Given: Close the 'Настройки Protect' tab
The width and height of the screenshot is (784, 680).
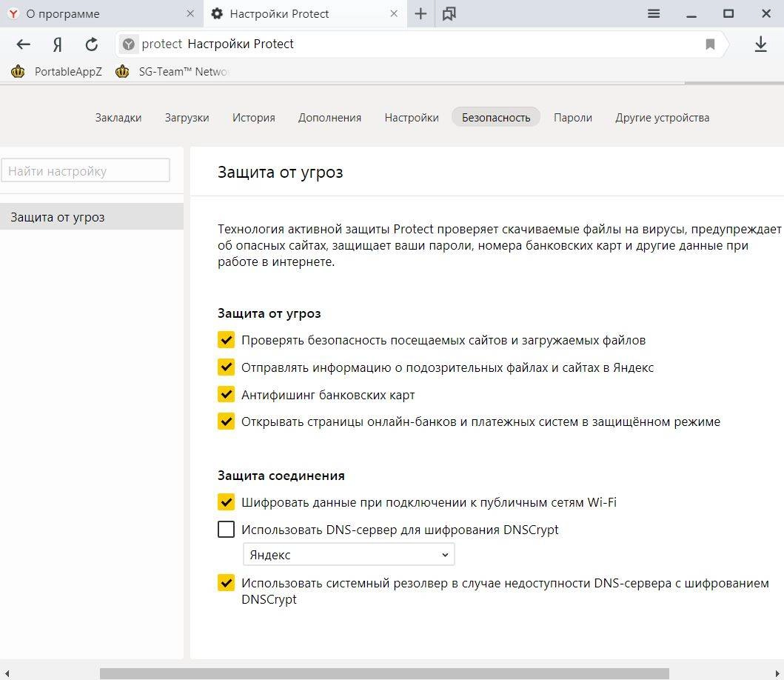Looking at the screenshot, I should (x=394, y=13).
